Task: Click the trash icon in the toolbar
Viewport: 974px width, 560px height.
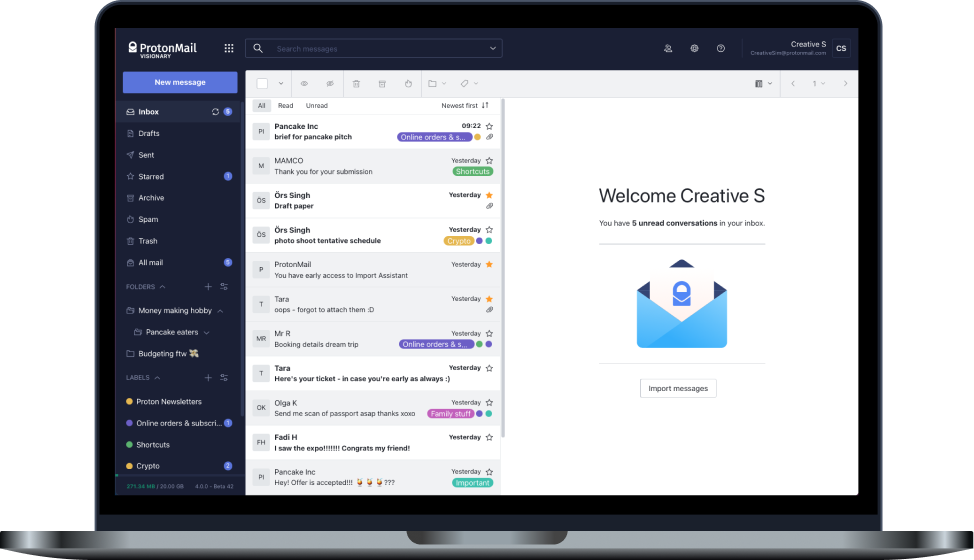Action: point(356,84)
